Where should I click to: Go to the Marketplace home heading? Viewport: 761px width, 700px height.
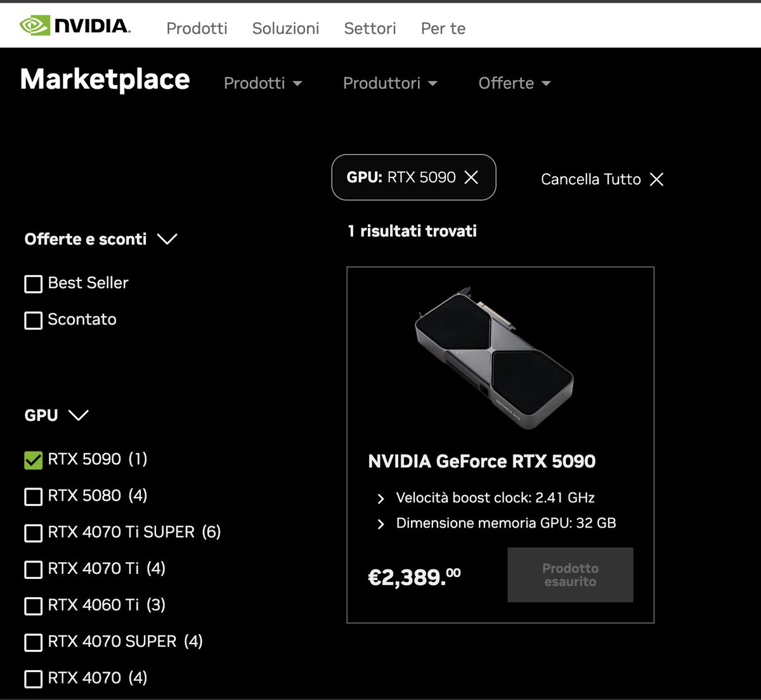coord(105,80)
